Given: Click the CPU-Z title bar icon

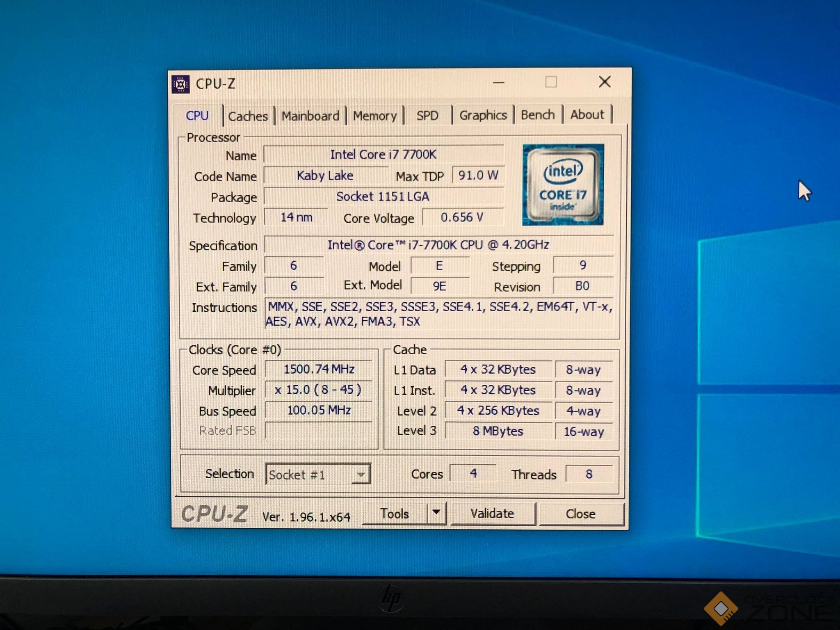Looking at the screenshot, I should click(180, 84).
